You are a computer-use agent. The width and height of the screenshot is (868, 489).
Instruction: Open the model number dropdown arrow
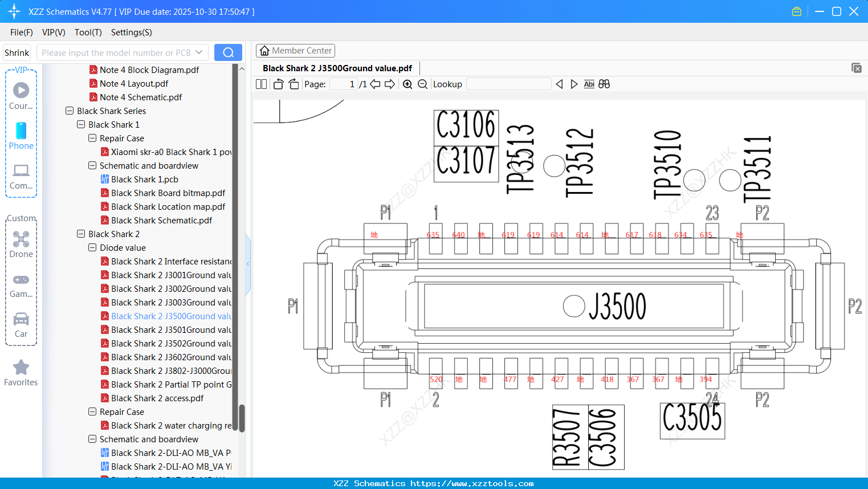[199, 52]
